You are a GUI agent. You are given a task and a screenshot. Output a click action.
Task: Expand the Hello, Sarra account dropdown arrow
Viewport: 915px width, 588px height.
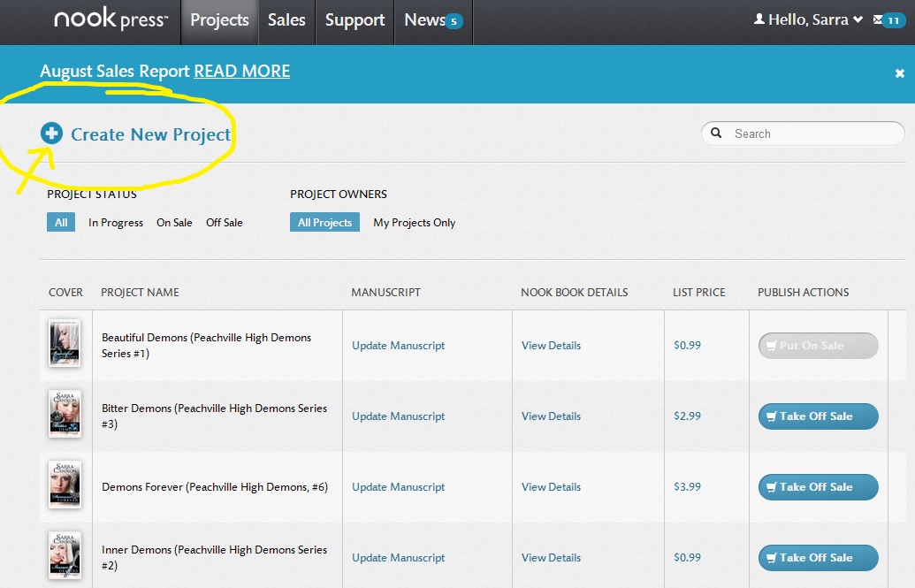[x=858, y=19]
